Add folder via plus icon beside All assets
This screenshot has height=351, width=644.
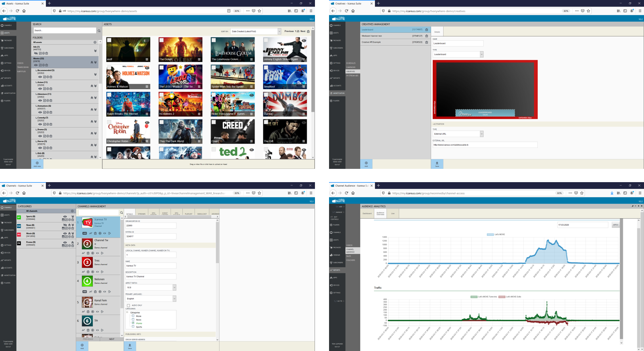tap(95, 42)
